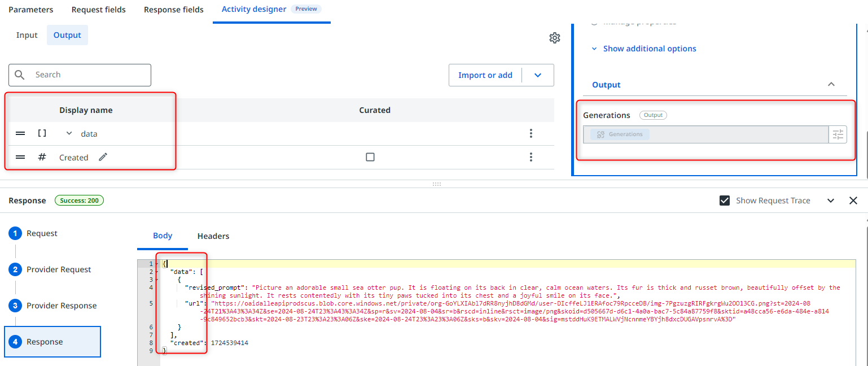868x366 pixels.
Task: Edit the Created display name with pencil
Action: 103,157
